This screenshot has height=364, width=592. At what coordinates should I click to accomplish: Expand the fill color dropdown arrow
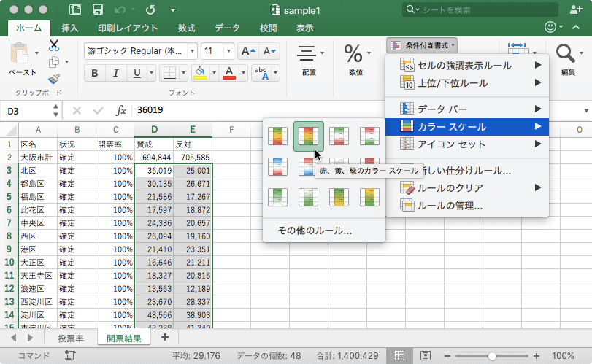[x=214, y=73]
